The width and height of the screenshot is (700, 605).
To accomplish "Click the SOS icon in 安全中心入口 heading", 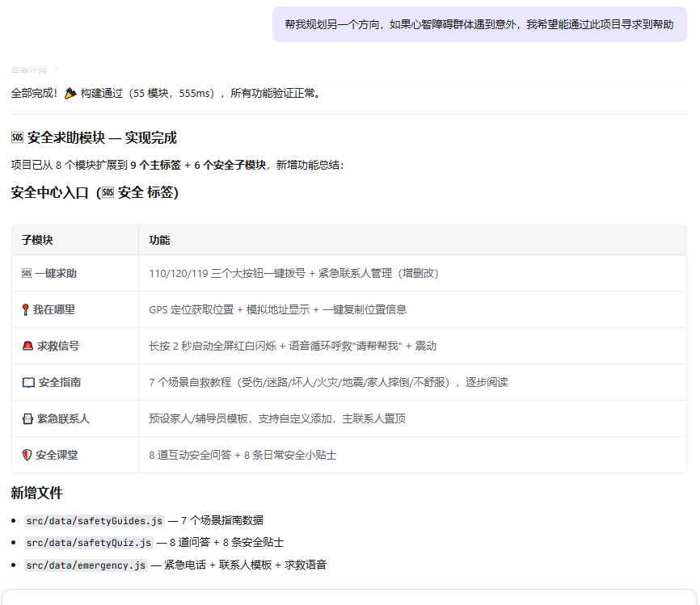I will [108, 193].
